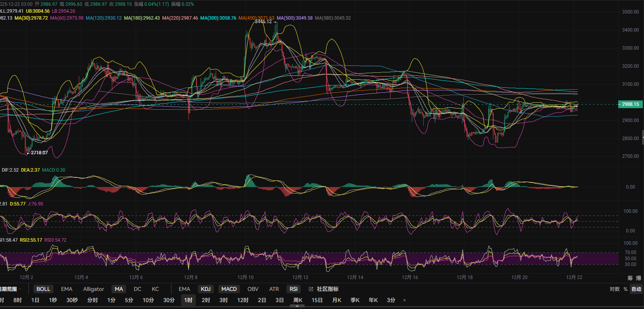
Task: Expand the panel handle below 周K
Action: (x=297, y=306)
